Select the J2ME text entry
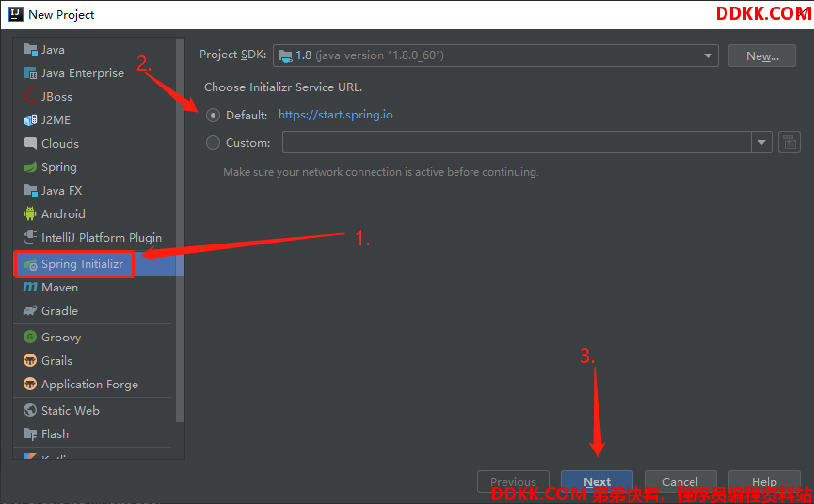The height and width of the screenshot is (504, 814). (56, 120)
